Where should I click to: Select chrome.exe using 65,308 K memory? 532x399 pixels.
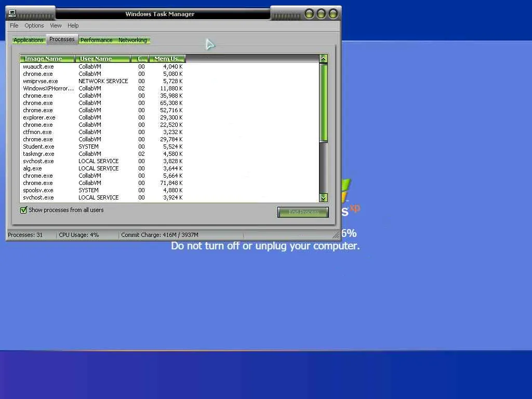click(x=102, y=103)
